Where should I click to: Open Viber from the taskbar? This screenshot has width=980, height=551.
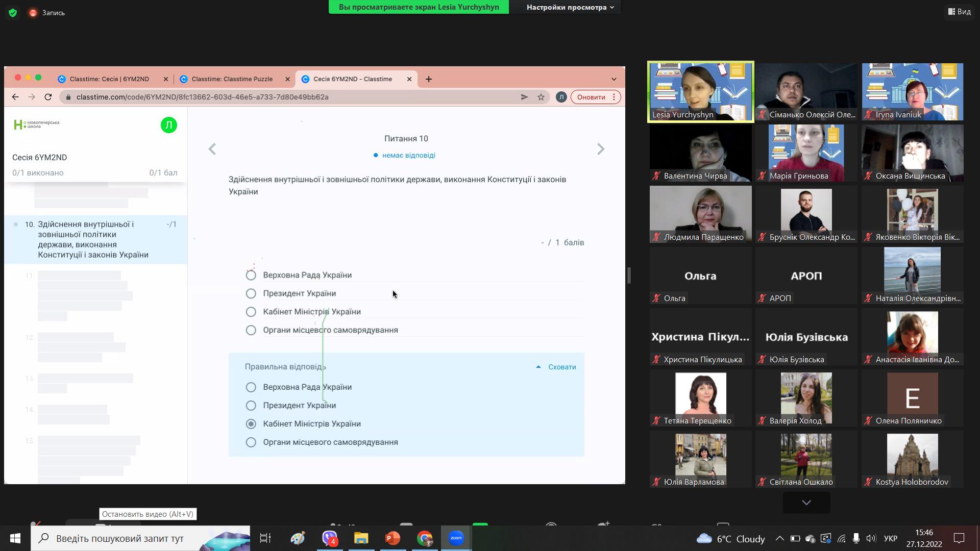[330, 538]
